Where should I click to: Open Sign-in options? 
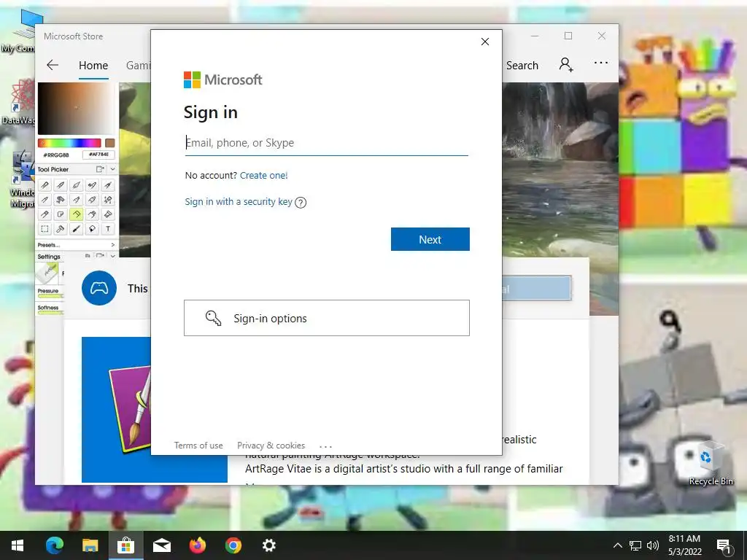coord(326,318)
